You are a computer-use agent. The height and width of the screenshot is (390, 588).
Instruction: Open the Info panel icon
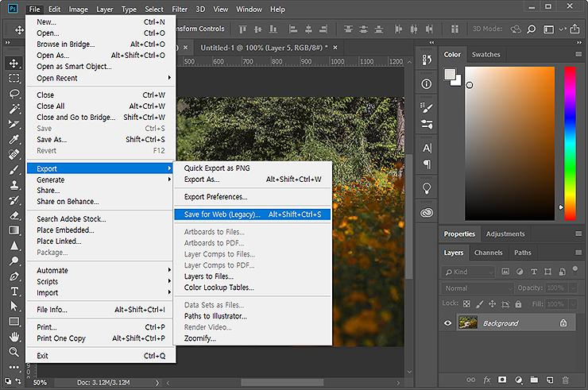click(427, 84)
